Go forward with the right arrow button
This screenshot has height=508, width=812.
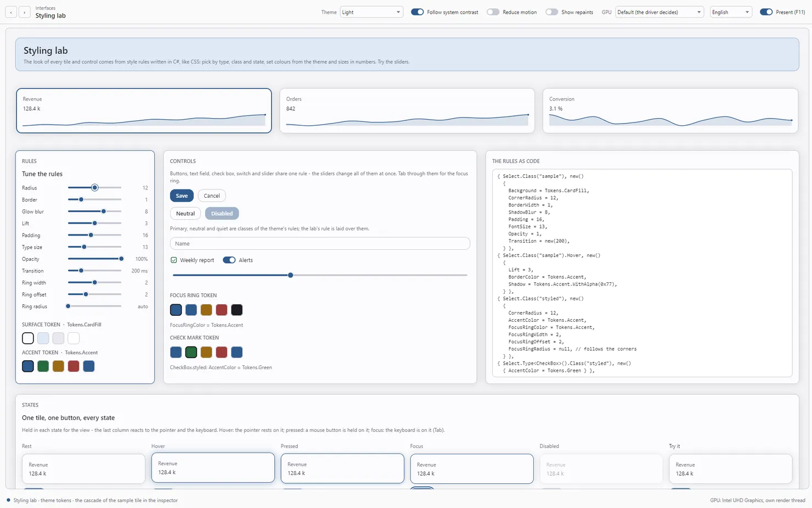click(24, 12)
